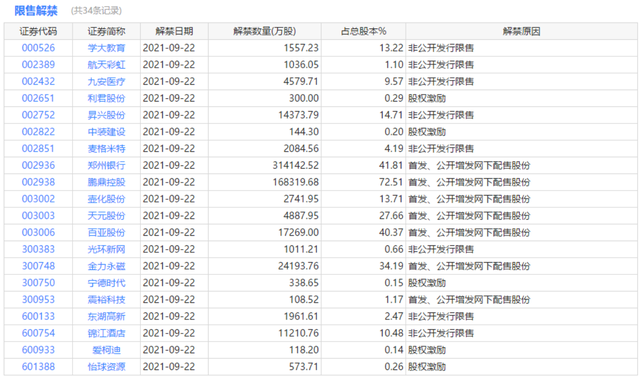Image resolution: width=640 pixels, height=378 pixels.
Task: Select the 11210.76 quantity for 锦江酒店
Action: click(298, 333)
